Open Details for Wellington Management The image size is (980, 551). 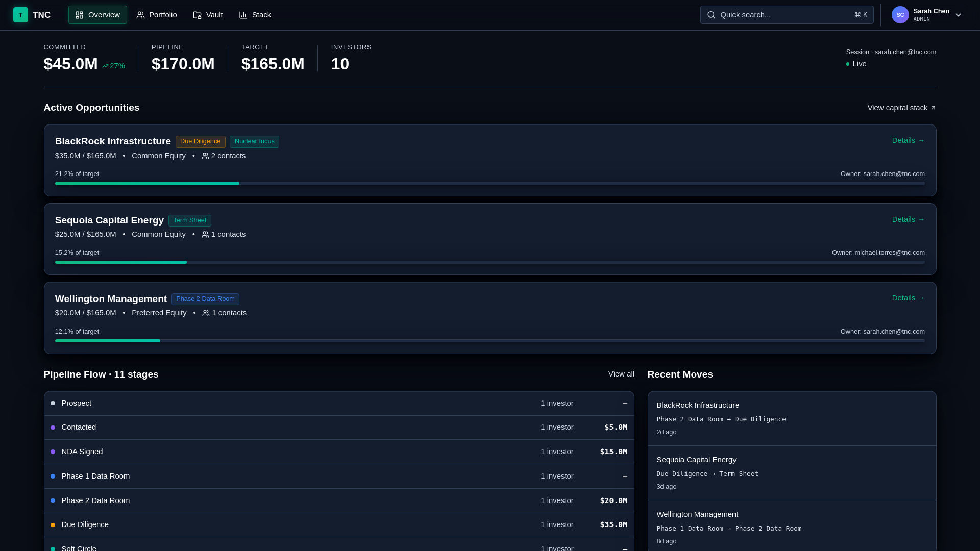pyautogui.click(x=908, y=298)
